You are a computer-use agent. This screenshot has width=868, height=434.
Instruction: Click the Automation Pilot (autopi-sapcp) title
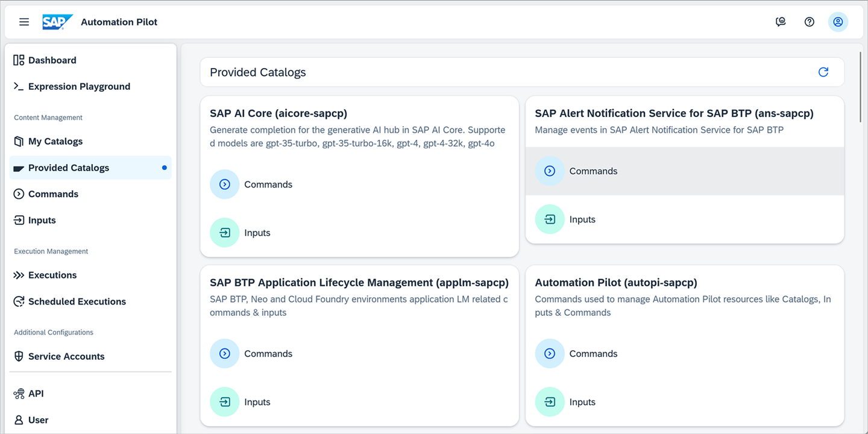click(x=616, y=283)
